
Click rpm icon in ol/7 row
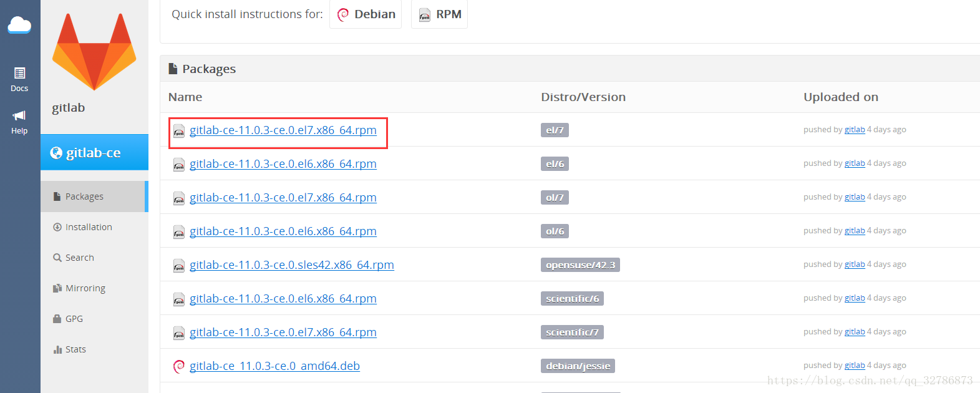coord(179,198)
